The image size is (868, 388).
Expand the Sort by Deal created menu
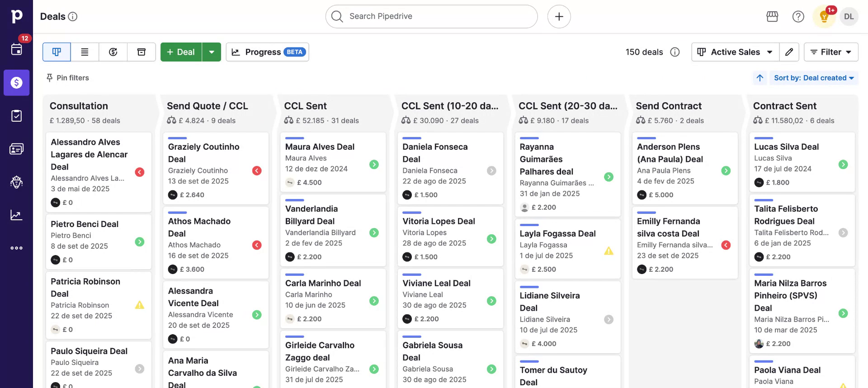[x=813, y=78]
